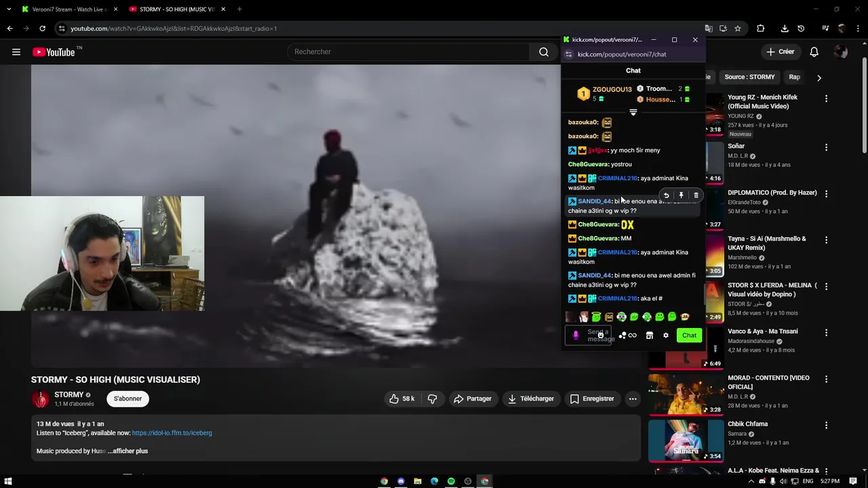Reload the YouTube page

point(42,28)
